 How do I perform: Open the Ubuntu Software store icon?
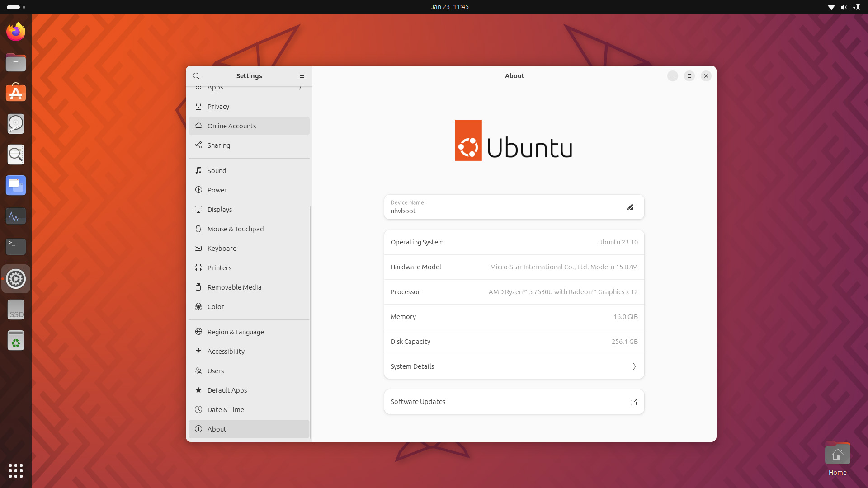point(16,93)
